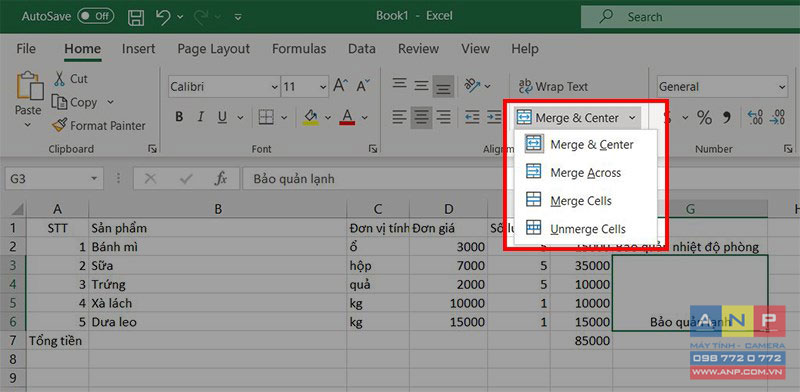Click the Search box in title bar
Viewport: 800px width, 392px height.
click(x=690, y=17)
